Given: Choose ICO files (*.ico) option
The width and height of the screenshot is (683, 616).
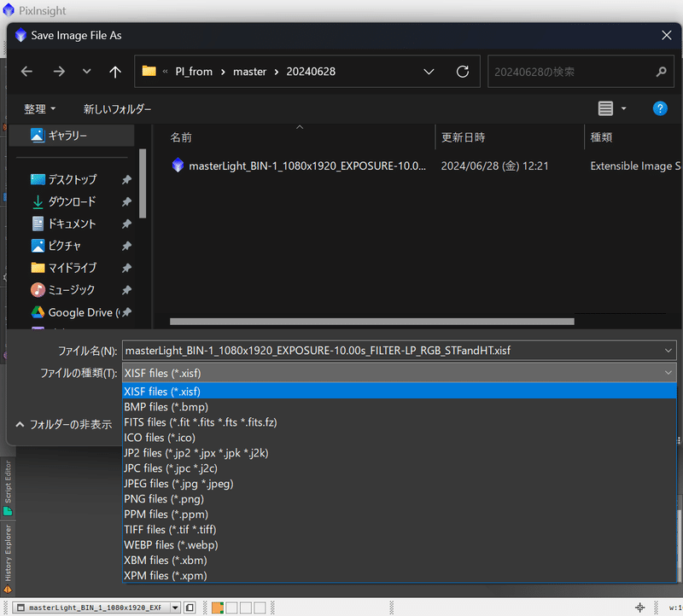Looking at the screenshot, I should tap(400, 438).
